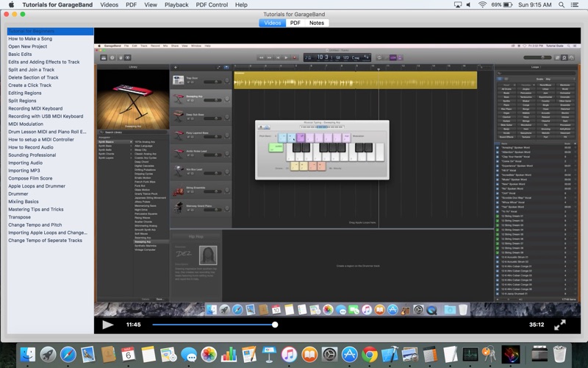The height and width of the screenshot is (368, 588).
Task: Select 'Edits and Adding Effects to Track'
Action: [50, 62]
